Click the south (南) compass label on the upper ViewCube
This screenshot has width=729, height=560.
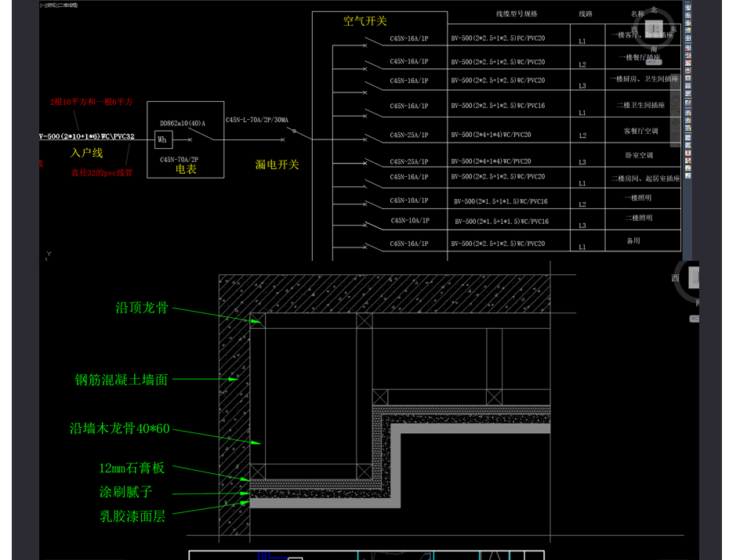pyautogui.click(x=652, y=48)
